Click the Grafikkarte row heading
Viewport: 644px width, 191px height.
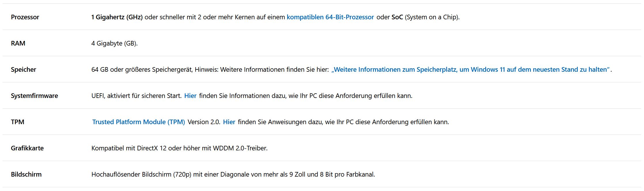point(27,148)
